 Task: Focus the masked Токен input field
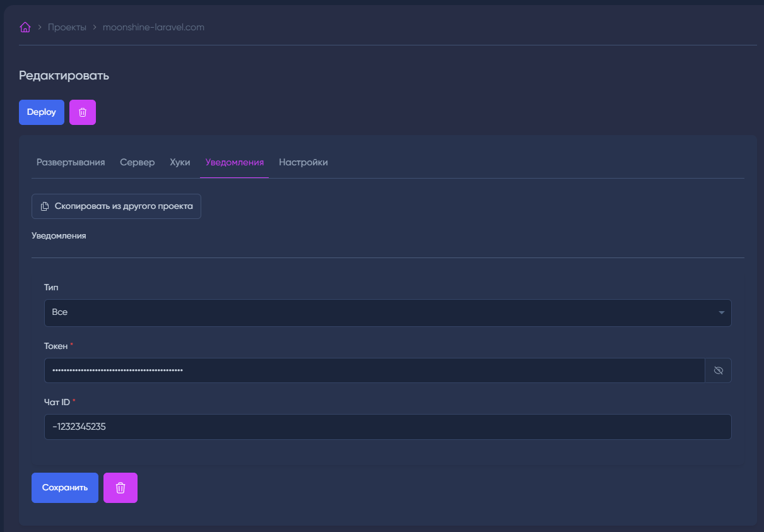click(x=374, y=370)
